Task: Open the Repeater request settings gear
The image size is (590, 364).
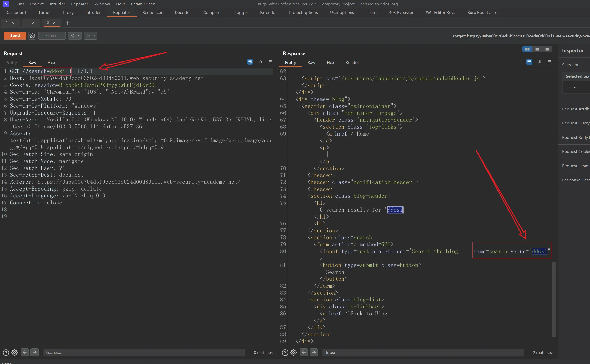Action: [32, 36]
